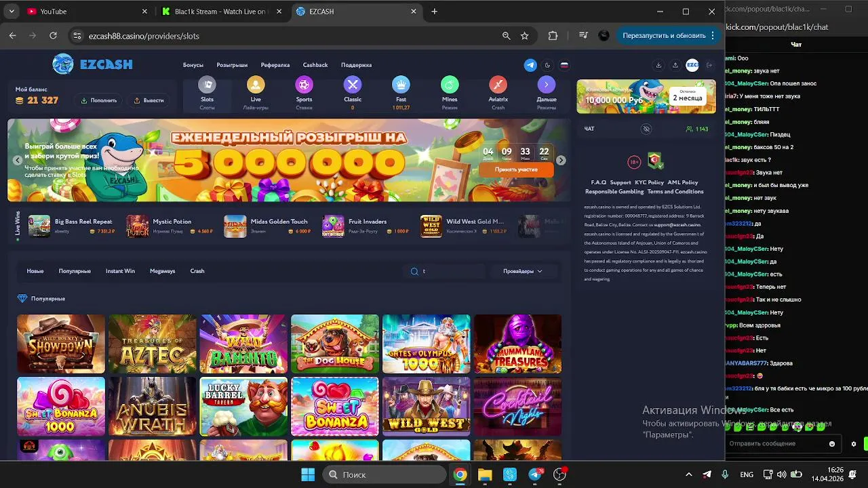Viewport: 868px width, 488px height.
Task: Open the Treasures of Aztec game thumbnail
Action: click(152, 344)
